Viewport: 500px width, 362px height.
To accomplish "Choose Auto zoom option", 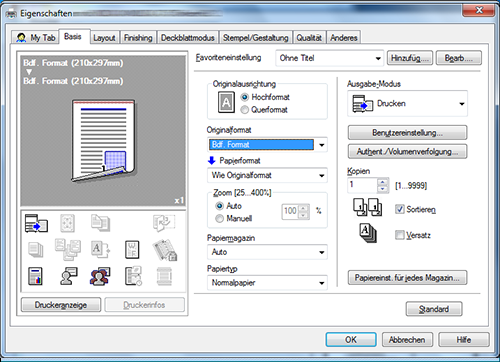I will [x=219, y=206].
